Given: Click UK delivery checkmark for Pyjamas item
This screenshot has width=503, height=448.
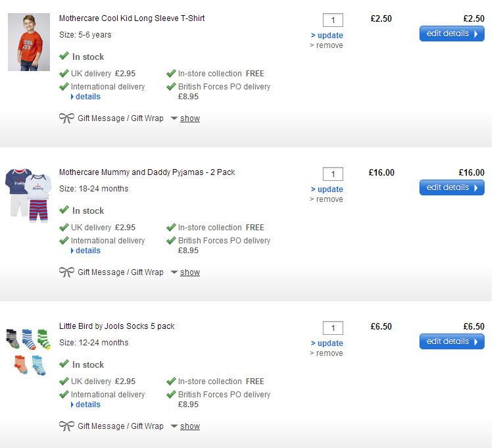Looking at the screenshot, I should pos(64,228).
